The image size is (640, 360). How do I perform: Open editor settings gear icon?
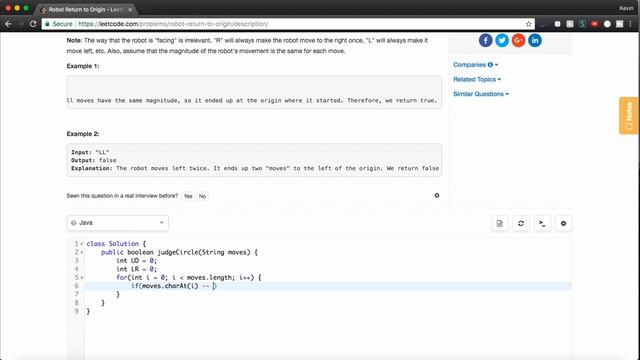click(x=563, y=223)
